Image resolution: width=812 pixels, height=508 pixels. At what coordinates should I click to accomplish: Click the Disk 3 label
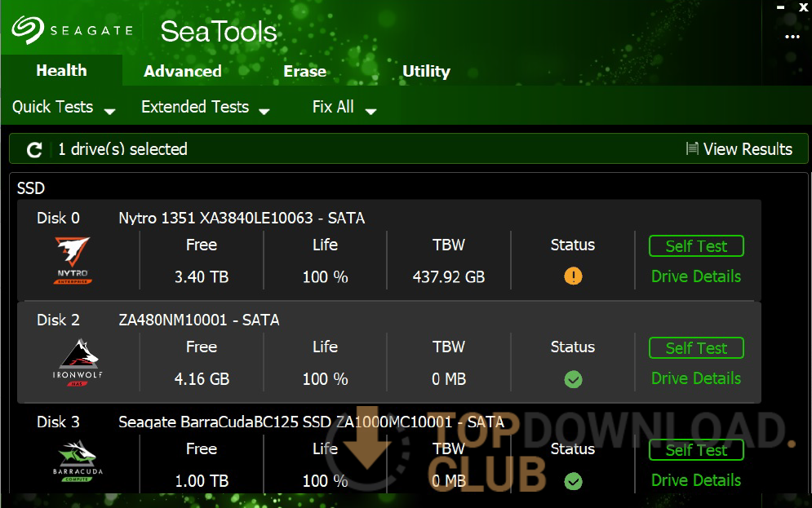pyautogui.click(x=58, y=422)
